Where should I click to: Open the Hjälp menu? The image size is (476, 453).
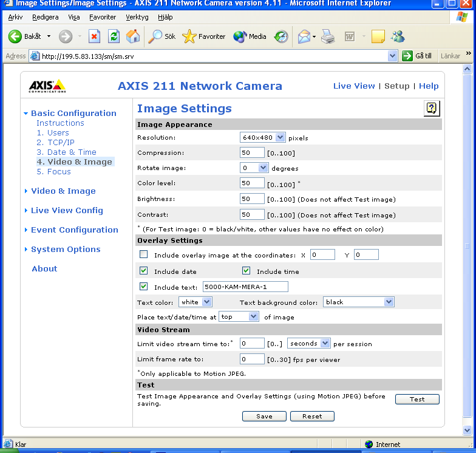pyautogui.click(x=165, y=17)
